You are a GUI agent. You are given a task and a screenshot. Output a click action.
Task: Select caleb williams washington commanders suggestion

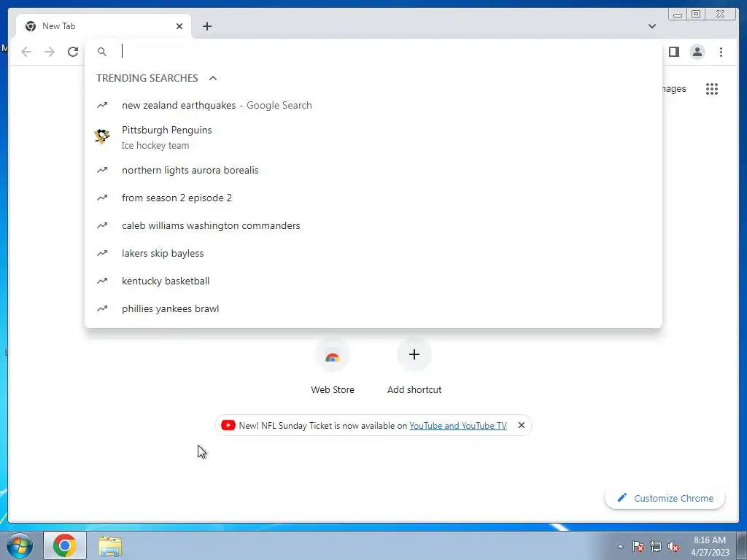(373, 225)
